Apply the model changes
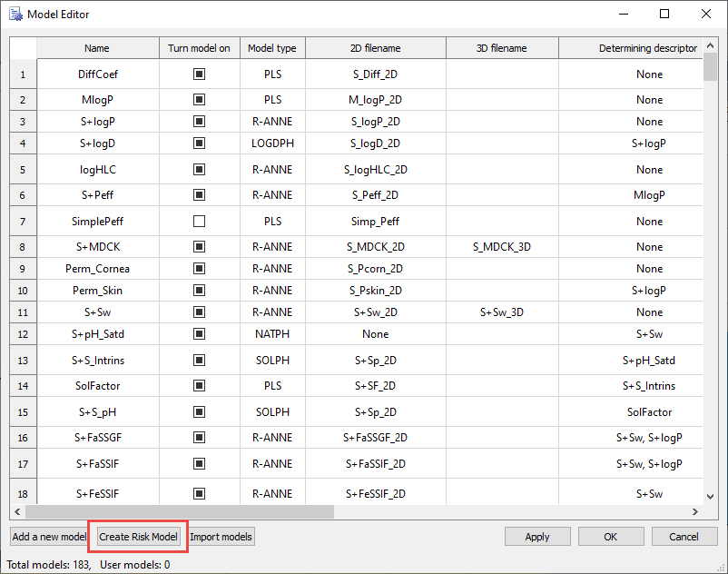Image resolution: width=728 pixels, height=574 pixels. 537,537
